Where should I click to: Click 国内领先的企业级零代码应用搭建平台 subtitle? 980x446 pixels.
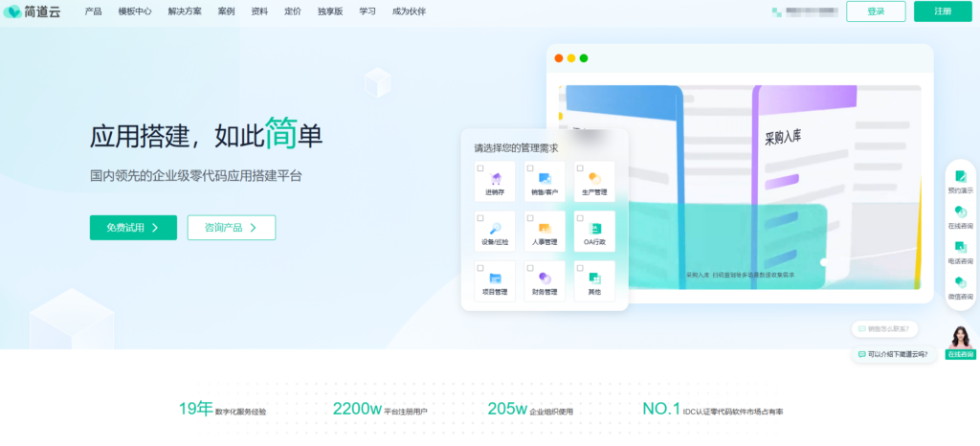click(195, 176)
